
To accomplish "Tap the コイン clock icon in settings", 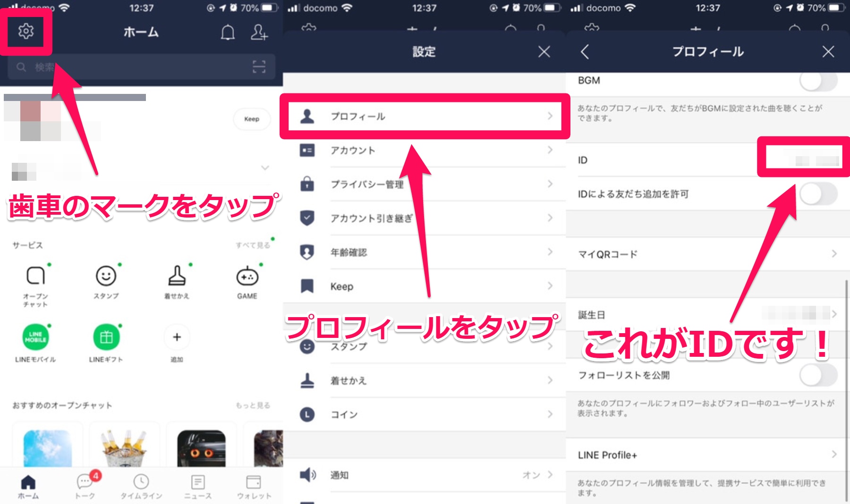I will (x=307, y=414).
